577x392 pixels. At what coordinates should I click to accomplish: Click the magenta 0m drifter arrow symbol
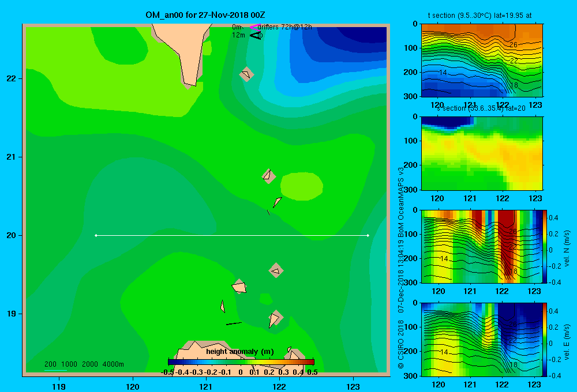pyautogui.click(x=254, y=27)
